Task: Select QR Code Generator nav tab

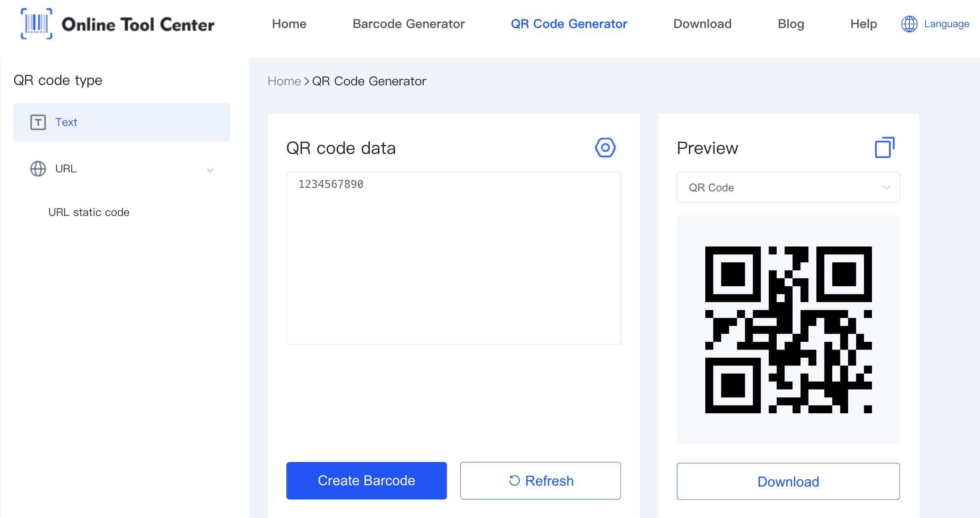Action: [568, 24]
